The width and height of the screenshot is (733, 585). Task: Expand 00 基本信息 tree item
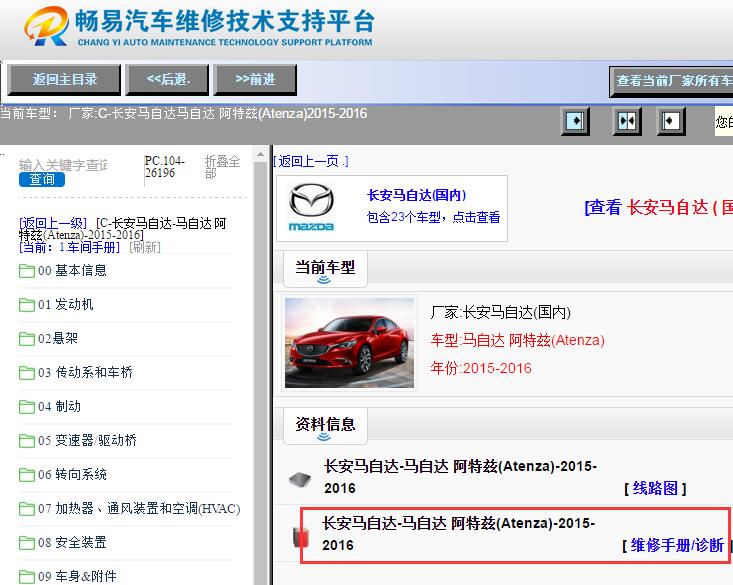[x=72, y=271]
